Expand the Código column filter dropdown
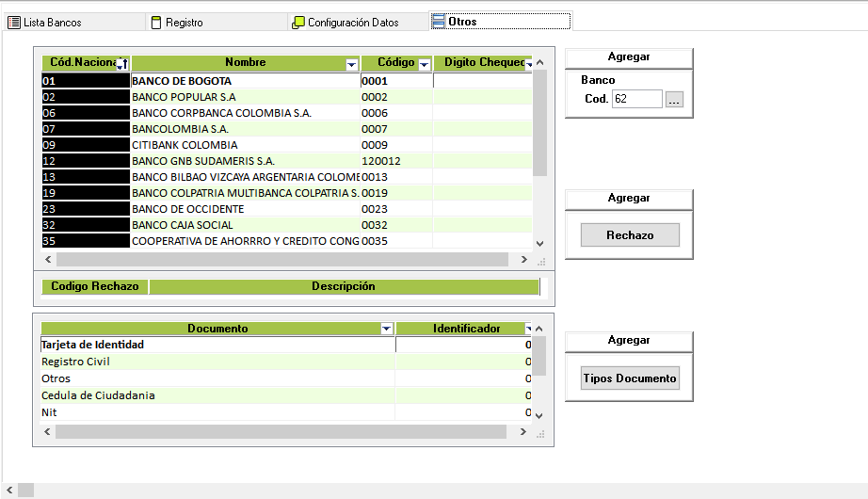Viewport: 868px width, 499px height. pos(424,64)
